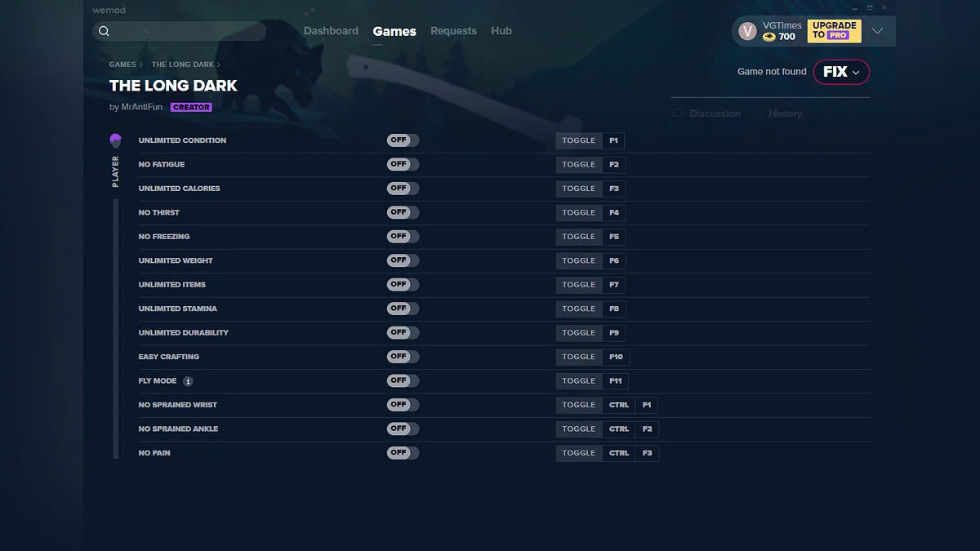Select the Player category icon in the sidebar
Viewport: 980px width, 551px height.
pos(114,140)
